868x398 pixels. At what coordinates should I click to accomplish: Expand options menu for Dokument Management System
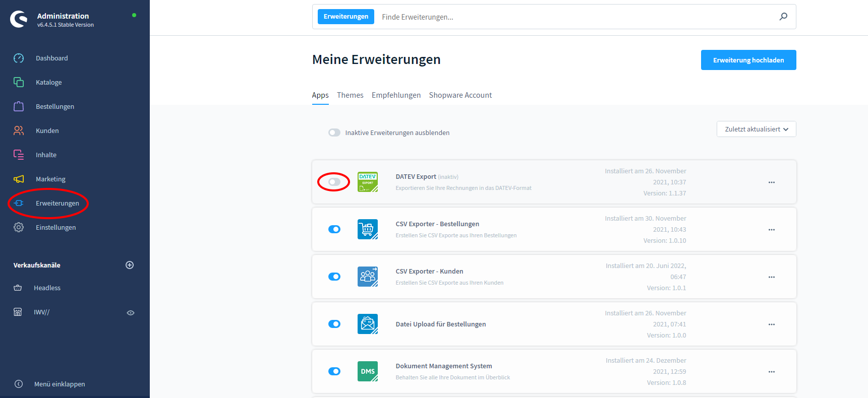coord(771,372)
